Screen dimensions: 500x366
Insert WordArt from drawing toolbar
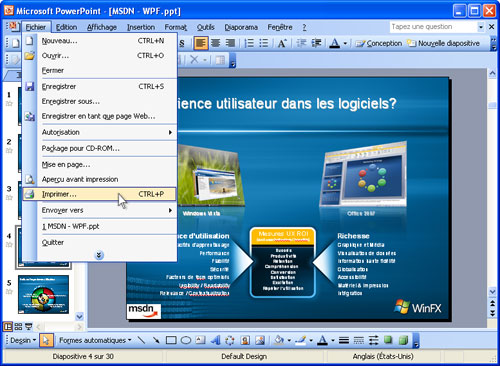(x=215, y=340)
